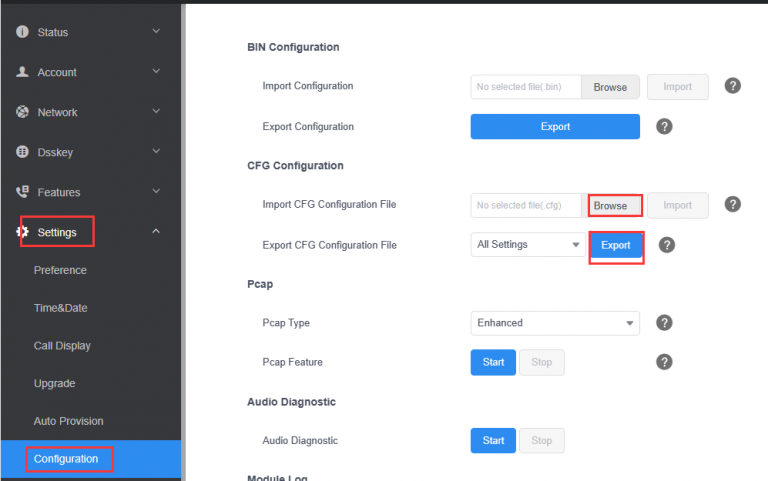This screenshot has width=768, height=481.
Task: Click the BIN file path input field
Action: pos(526,87)
